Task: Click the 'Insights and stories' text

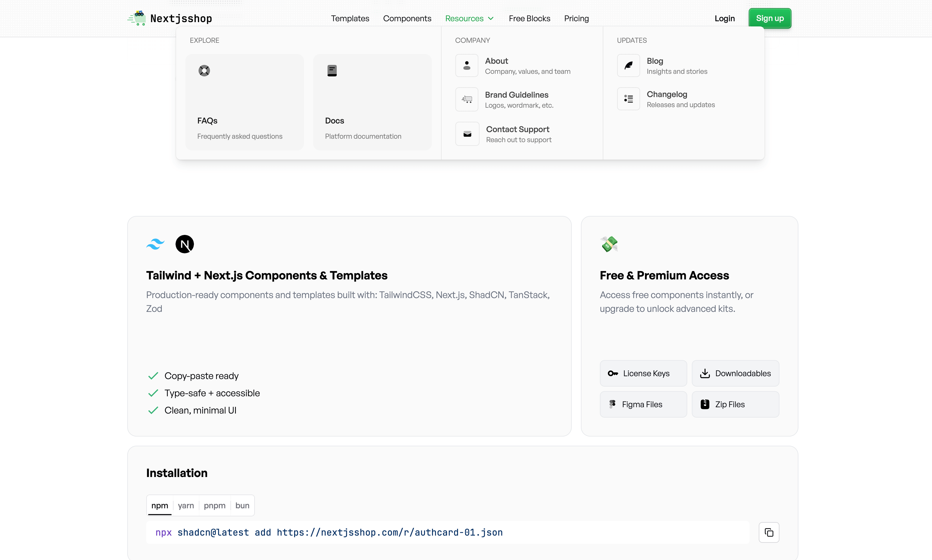Action: [x=677, y=72]
